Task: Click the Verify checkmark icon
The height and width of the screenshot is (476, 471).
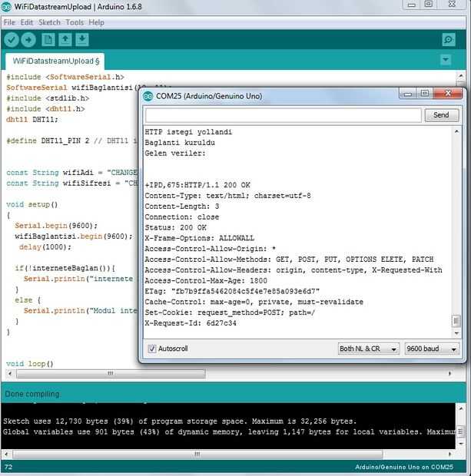Action: click(x=12, y=40)
